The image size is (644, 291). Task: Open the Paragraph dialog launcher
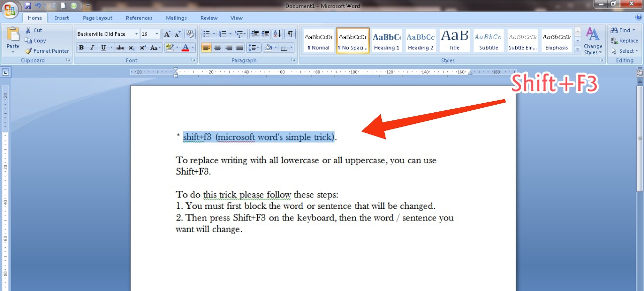pyautogui.click(x=293, y=60)
